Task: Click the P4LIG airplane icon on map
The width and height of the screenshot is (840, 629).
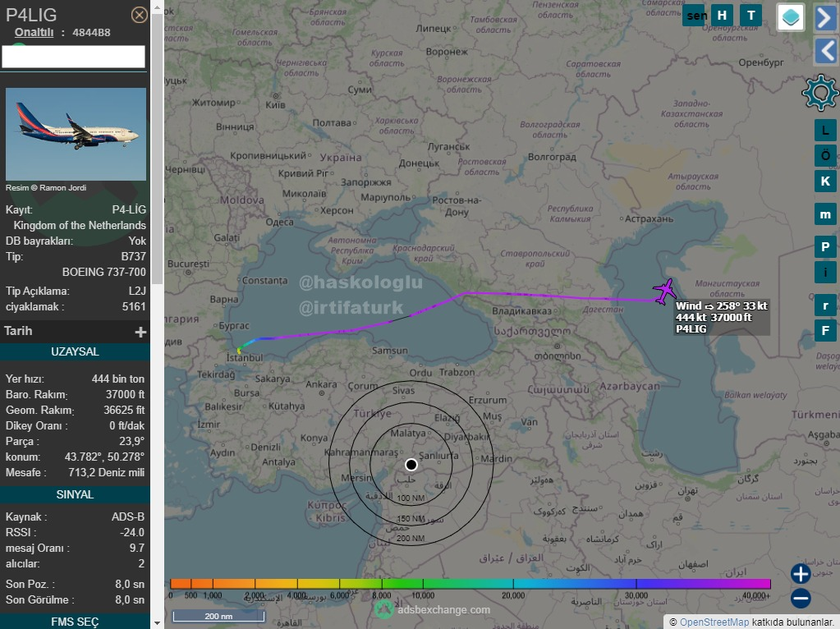Action: click(x=664, y=291)
